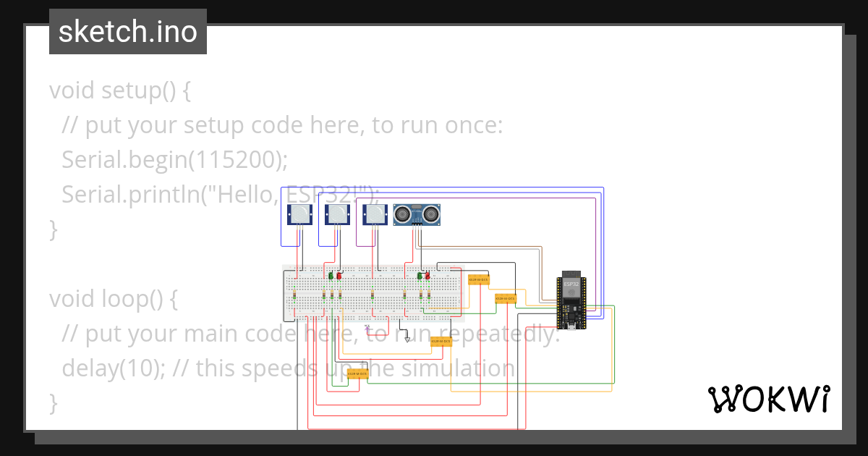Select the PIR sensor beside the ultrasonic sensor
The image size is (868, 456).
tap(375, 214)
